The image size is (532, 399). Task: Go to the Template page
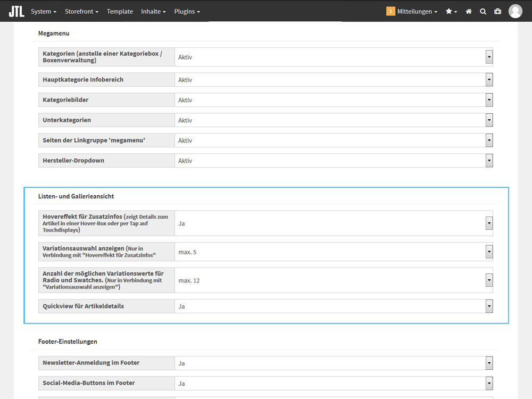[120, 11]
